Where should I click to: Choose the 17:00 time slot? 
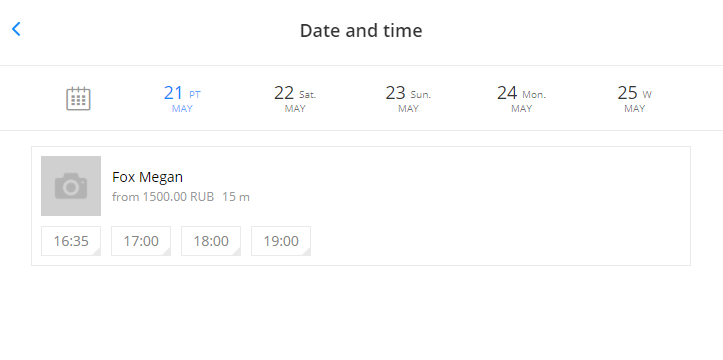(141, 241)
